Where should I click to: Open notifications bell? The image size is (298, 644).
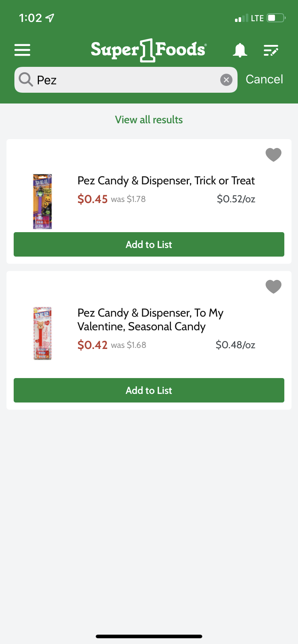point(240,50)
